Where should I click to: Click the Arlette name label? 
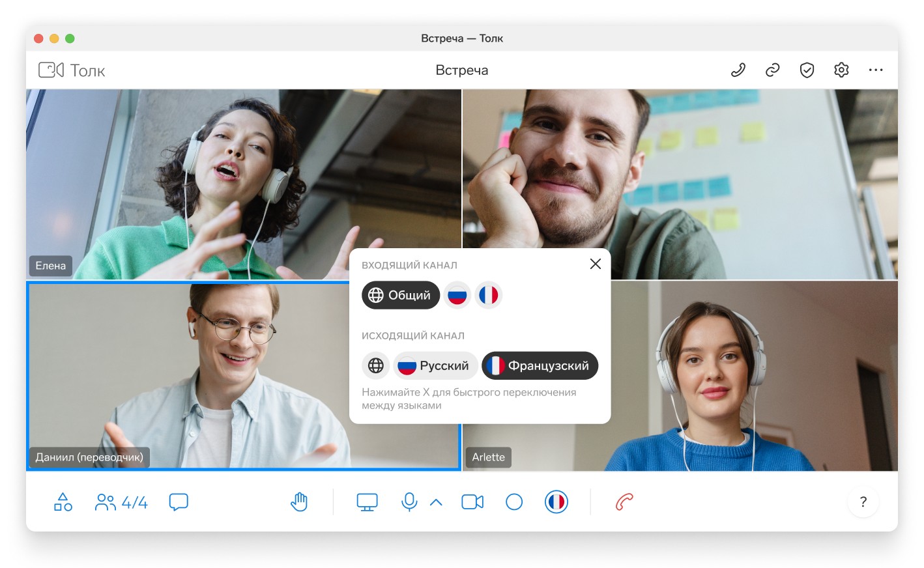[489, 457]
